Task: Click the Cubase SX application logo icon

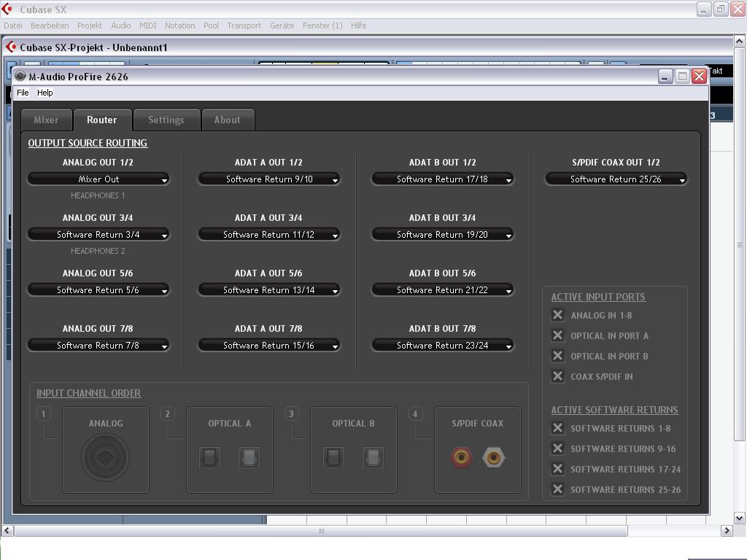Action: pyautogui.click(x=7, y=9)
